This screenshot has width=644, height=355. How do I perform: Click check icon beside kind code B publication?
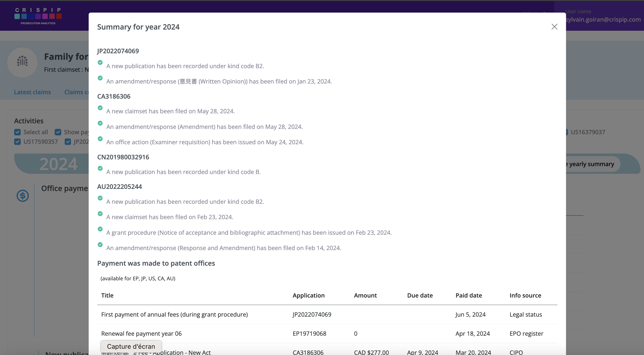(100, 168)
